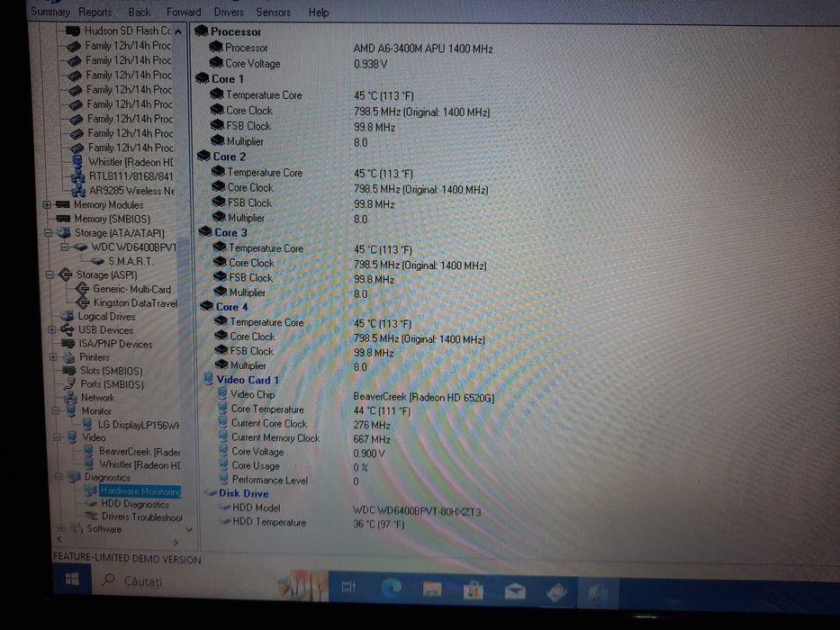Click the HDD Temperature row icon

(225, 522)
